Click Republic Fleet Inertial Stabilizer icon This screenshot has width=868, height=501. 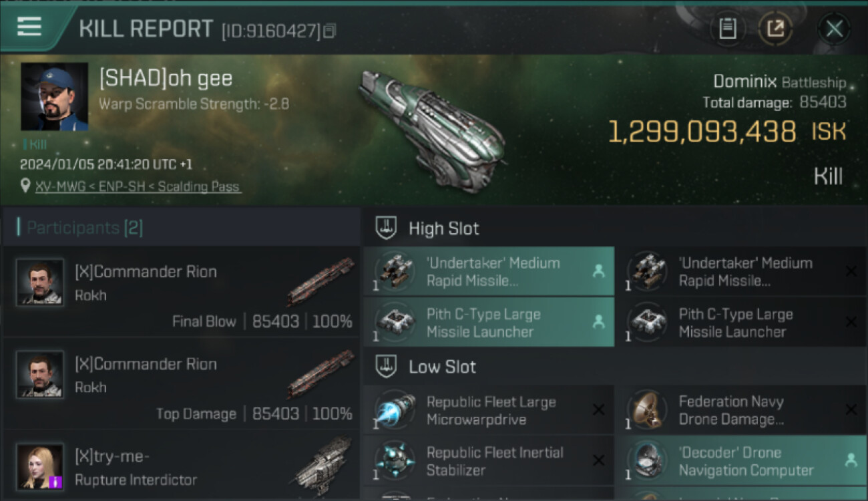pyautogui.click(x=395, y=461)
